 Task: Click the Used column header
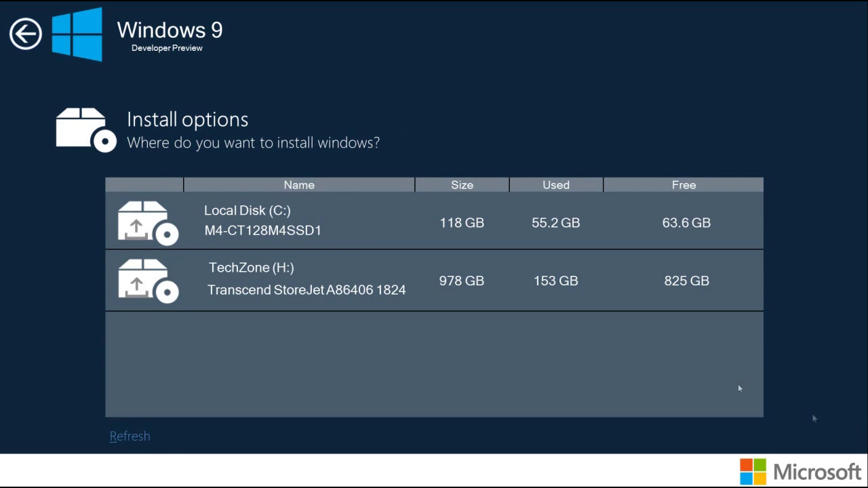pyautogui.click(x=556, y=185)
